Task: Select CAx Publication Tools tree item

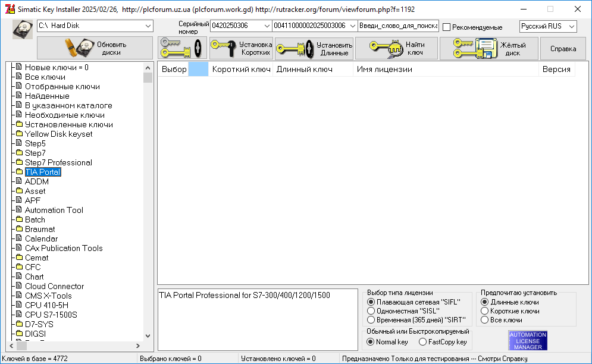Action: point(64,248)
